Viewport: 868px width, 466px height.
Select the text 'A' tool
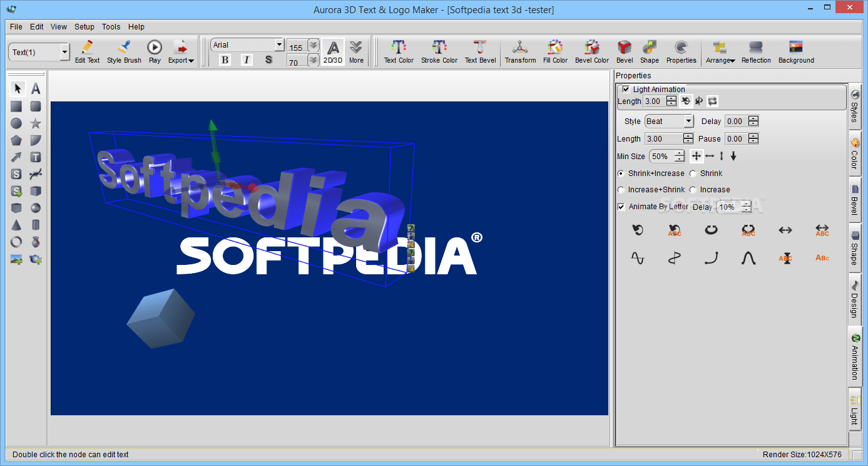click(36, 89)
